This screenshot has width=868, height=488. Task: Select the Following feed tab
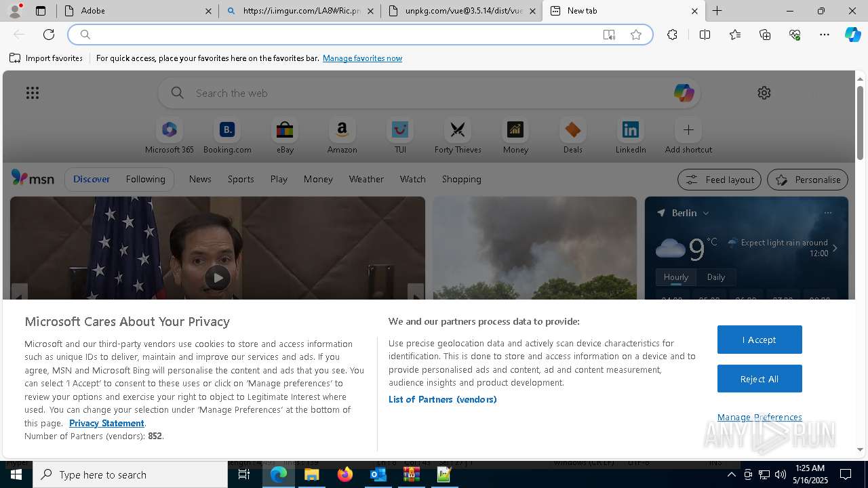(x=145, y=179)
